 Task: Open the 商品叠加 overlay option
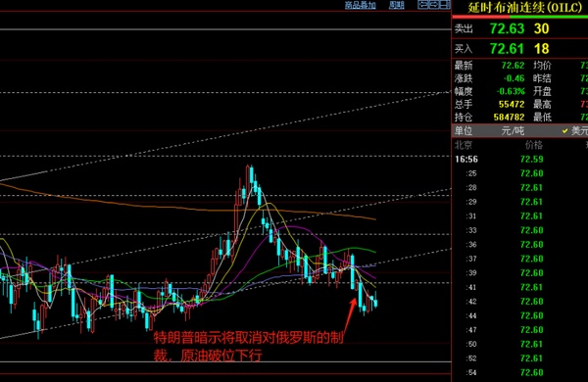pyautogui.click(x=360, y=5)
